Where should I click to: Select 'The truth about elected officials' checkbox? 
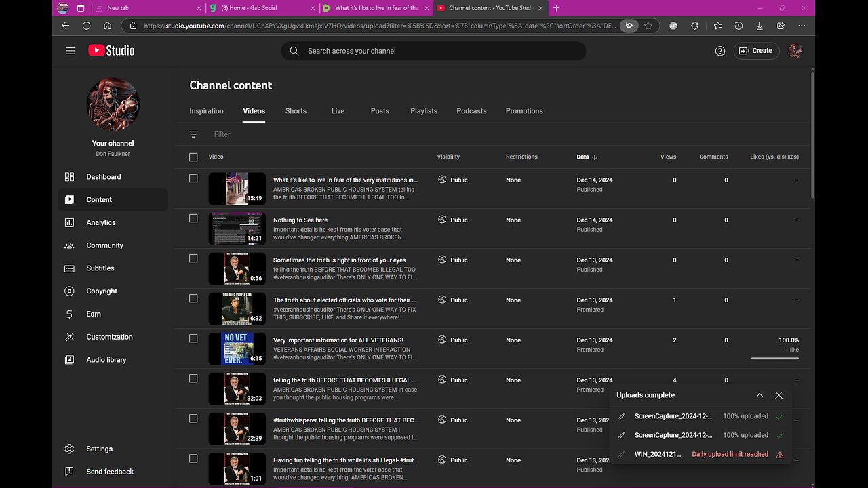pyautogui.click(x=193, y=298)
